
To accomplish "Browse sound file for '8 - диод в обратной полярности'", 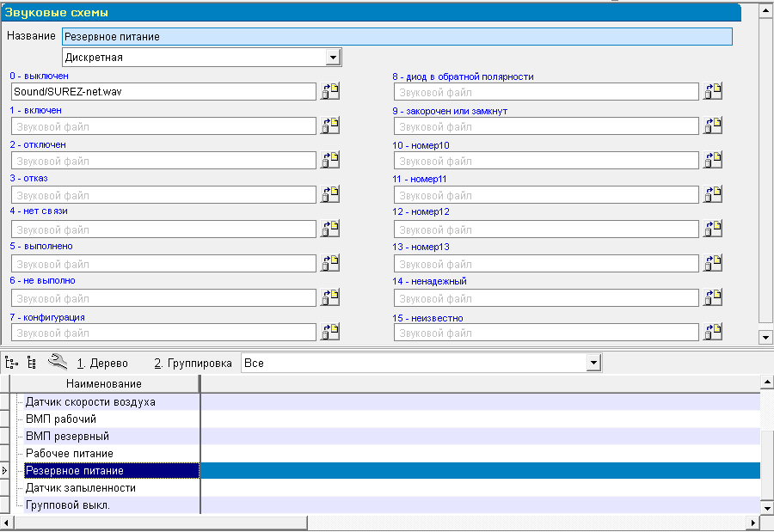I will [x=713, y=92].
